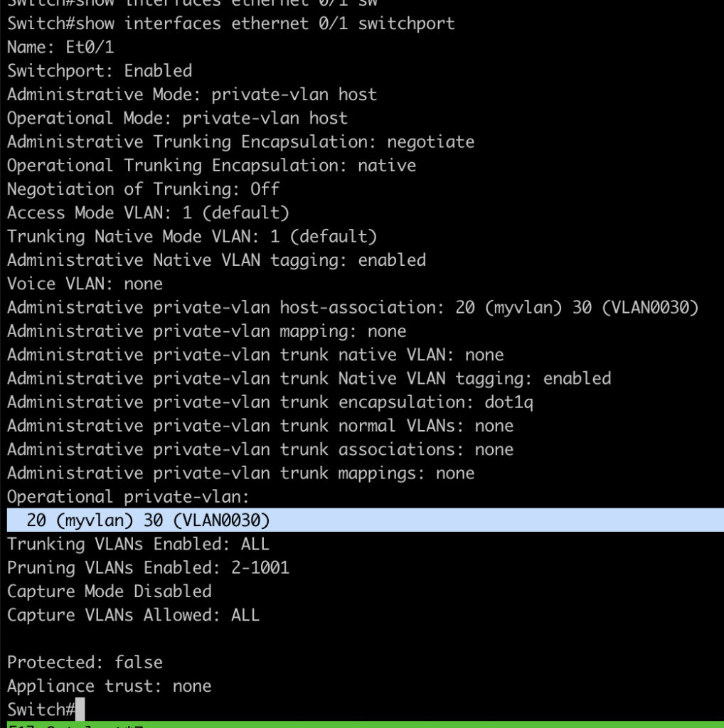
Task: Click the terminal cursor after Switch# prompt
Action: pyautogui.click(x=80, y=710)
